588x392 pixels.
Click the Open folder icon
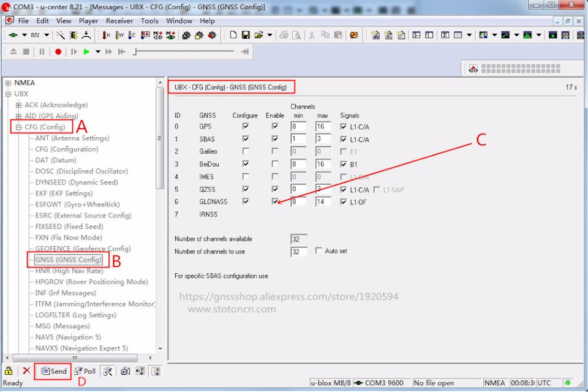coord(258,35)
